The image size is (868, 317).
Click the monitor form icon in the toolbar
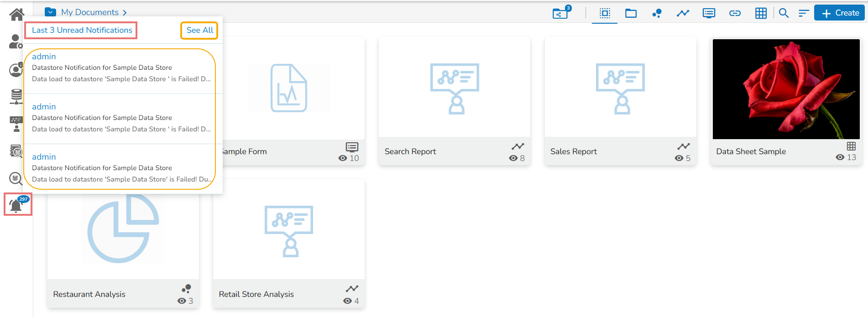pos(709,13)
